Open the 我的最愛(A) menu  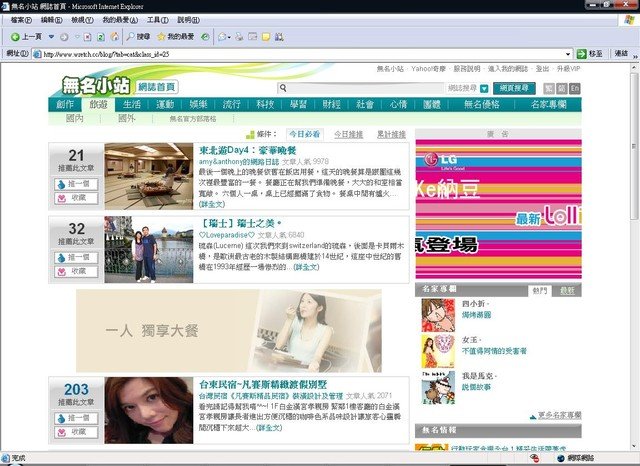[x=120, y=20]
